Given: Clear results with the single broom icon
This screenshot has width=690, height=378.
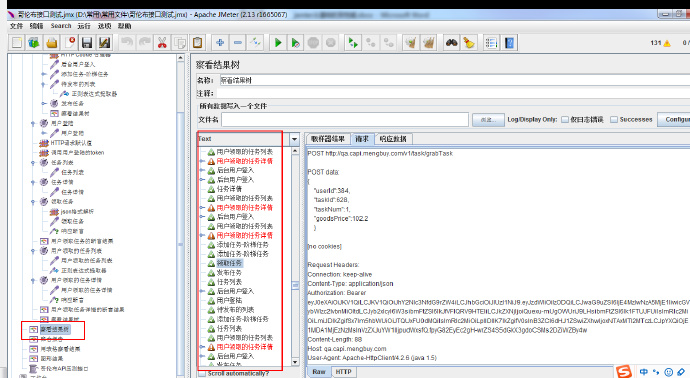Looking at the screenshot, I should coord(411,43).
